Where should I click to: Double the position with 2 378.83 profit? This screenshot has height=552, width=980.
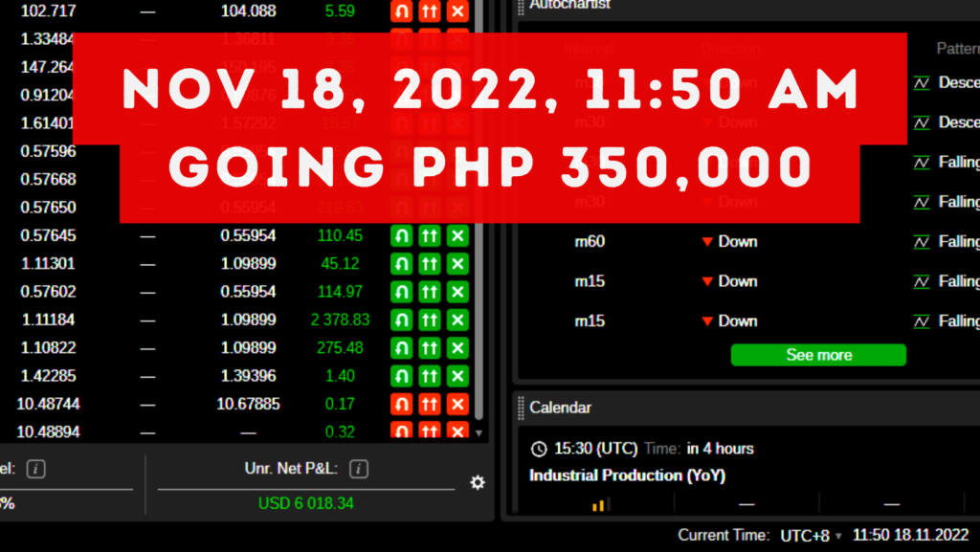(430, 320)
